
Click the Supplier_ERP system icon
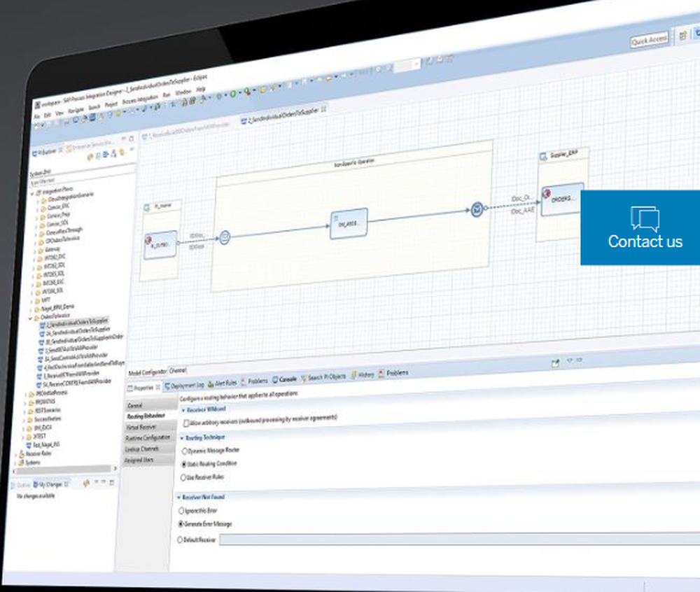click(x=543, y=157)
